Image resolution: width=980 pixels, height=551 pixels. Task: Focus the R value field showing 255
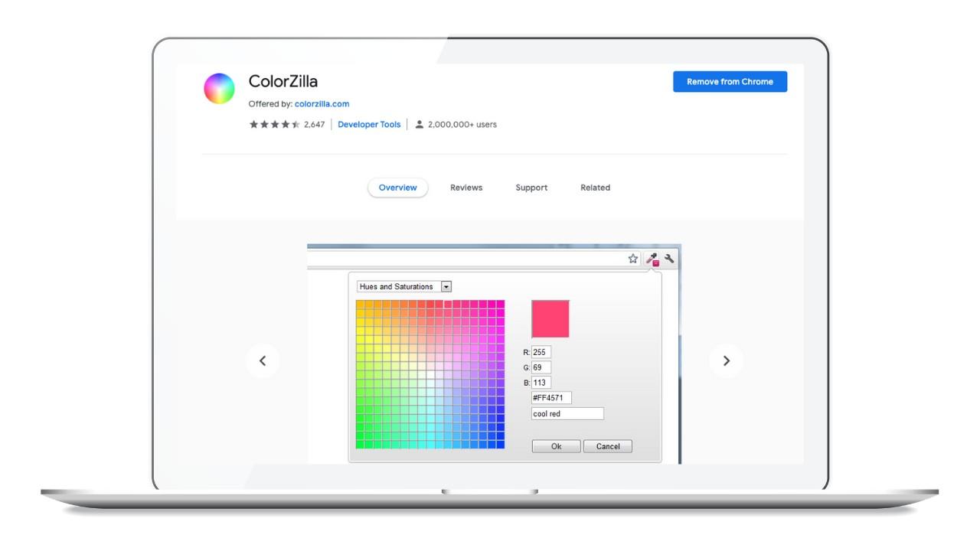pyautogui.click(x=541, y=352)
